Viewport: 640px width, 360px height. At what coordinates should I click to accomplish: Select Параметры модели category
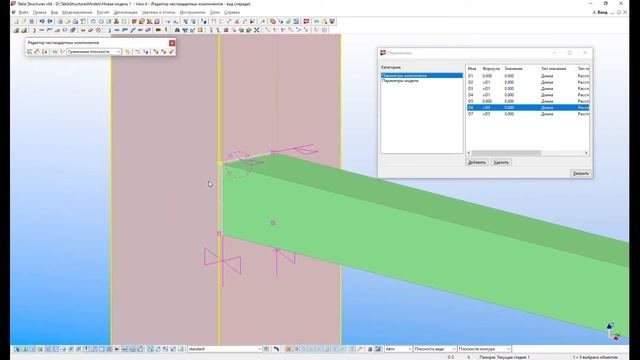pos(400,81)
